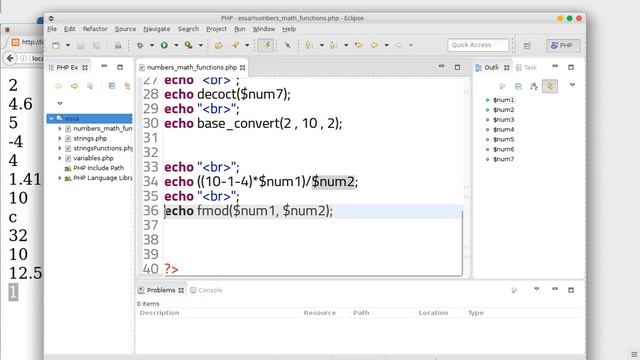Image resolution: width=640 pixels, height=360 pixels.
Task: Expand the strings.php tree node
Action: click(60, 139)
